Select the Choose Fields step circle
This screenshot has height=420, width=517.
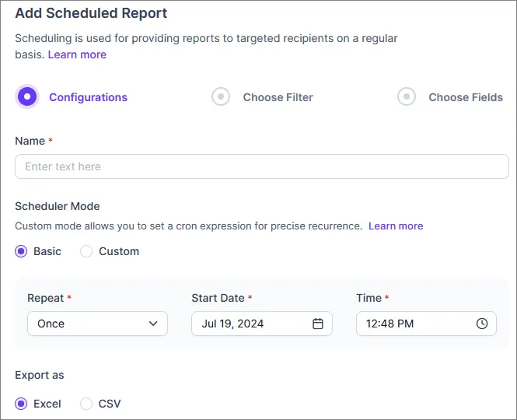tap(406, 96)
